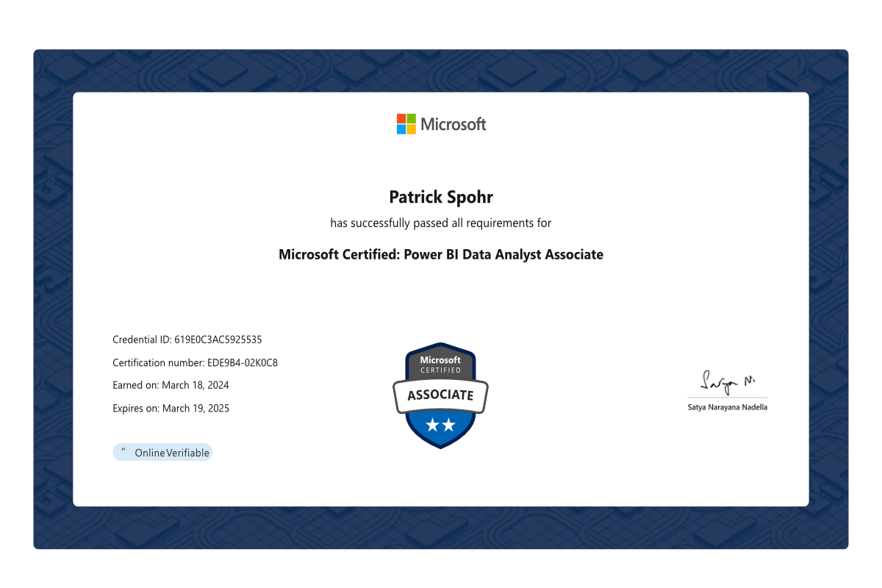Click the Microsoft wordmark text

point(453,124)
